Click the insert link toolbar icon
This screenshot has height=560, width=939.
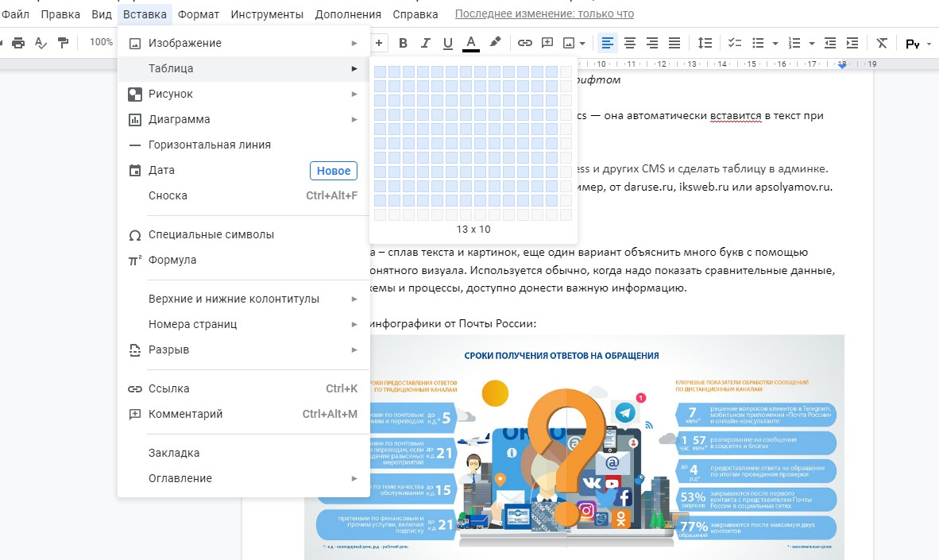[525, 43]
